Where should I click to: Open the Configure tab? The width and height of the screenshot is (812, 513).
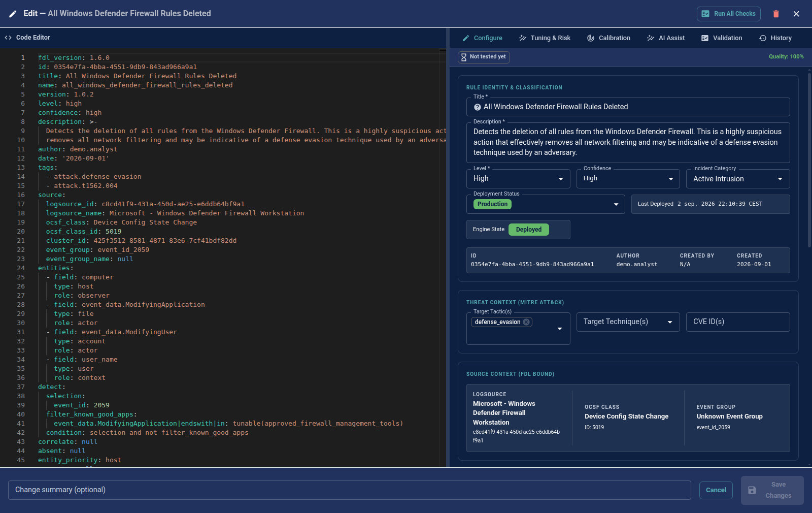482,38
